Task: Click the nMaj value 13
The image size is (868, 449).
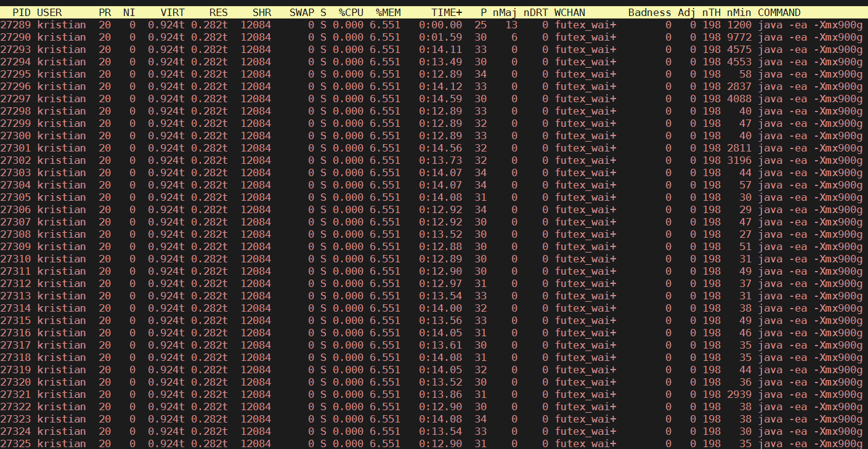Action: [x=511, y=25]
